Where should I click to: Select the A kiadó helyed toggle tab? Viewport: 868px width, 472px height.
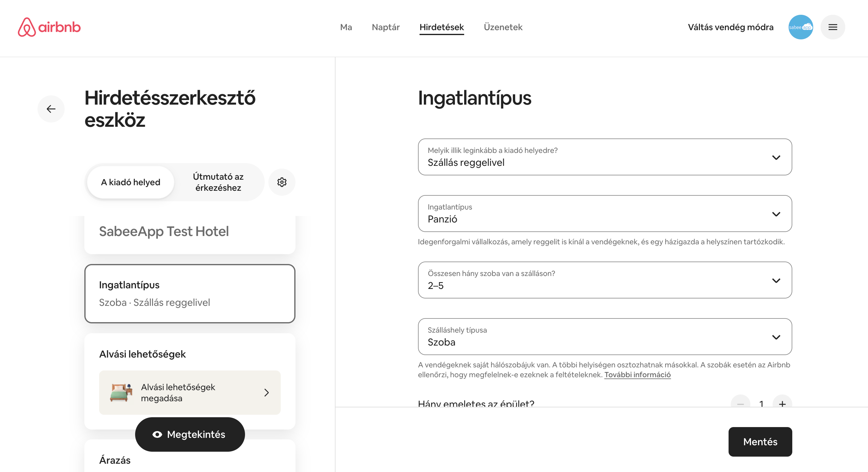(x=131, y=182)
